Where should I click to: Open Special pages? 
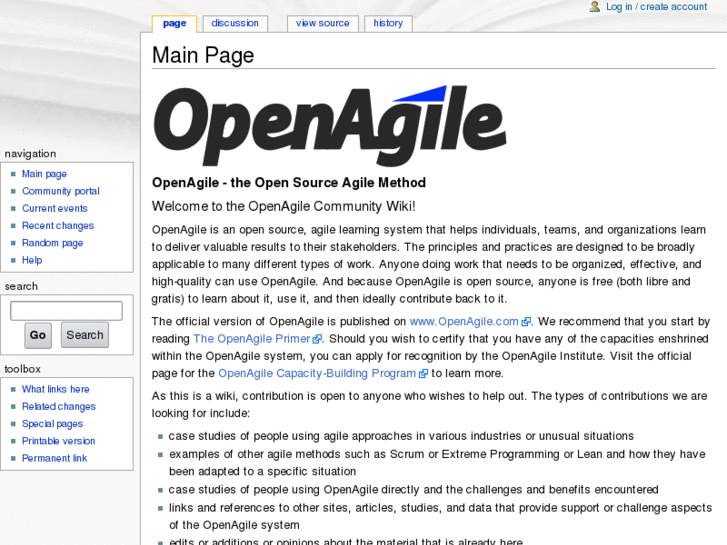pos(52,424)
